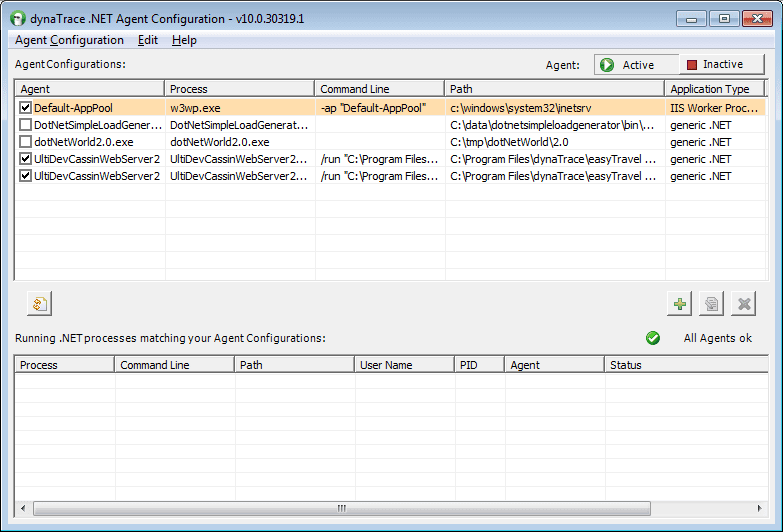Screen dimensions: 783x532
Task: Click Command Line header in running processes table
Action: coord(175,365)
